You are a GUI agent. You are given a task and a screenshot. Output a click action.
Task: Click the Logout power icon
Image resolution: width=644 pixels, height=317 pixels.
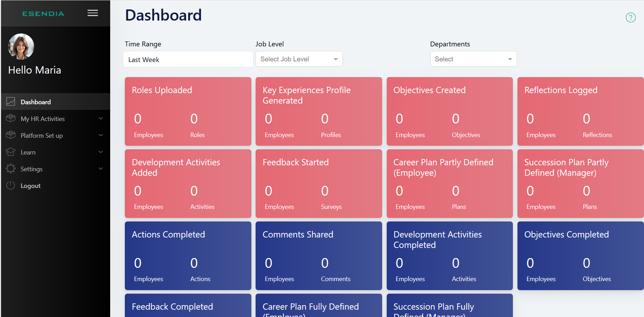click(11, 186)
